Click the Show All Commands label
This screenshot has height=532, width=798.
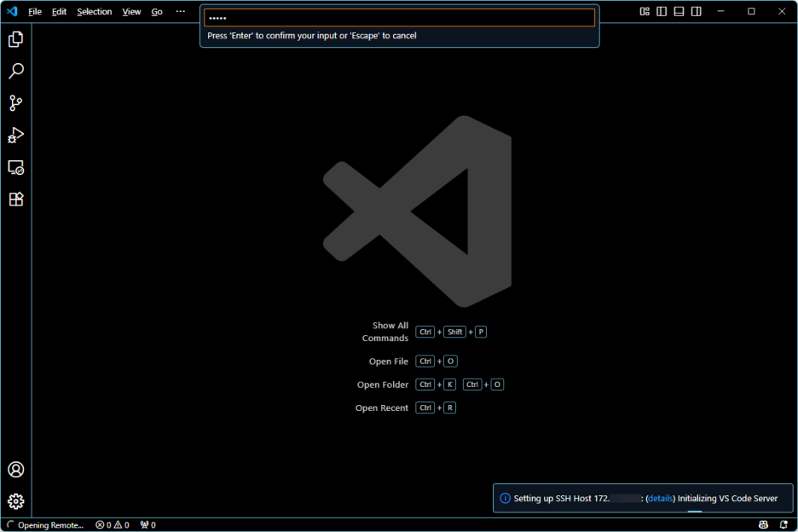[385, 332]
